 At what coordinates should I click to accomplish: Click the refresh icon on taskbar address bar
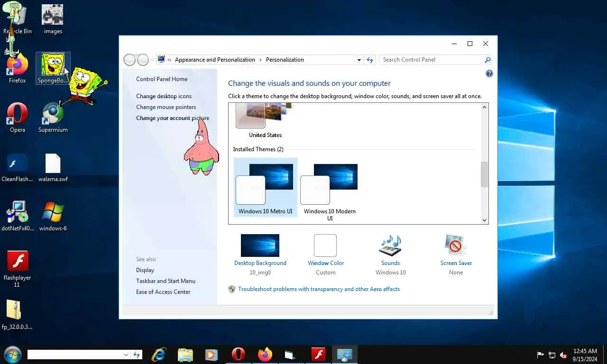pos(137,355)
